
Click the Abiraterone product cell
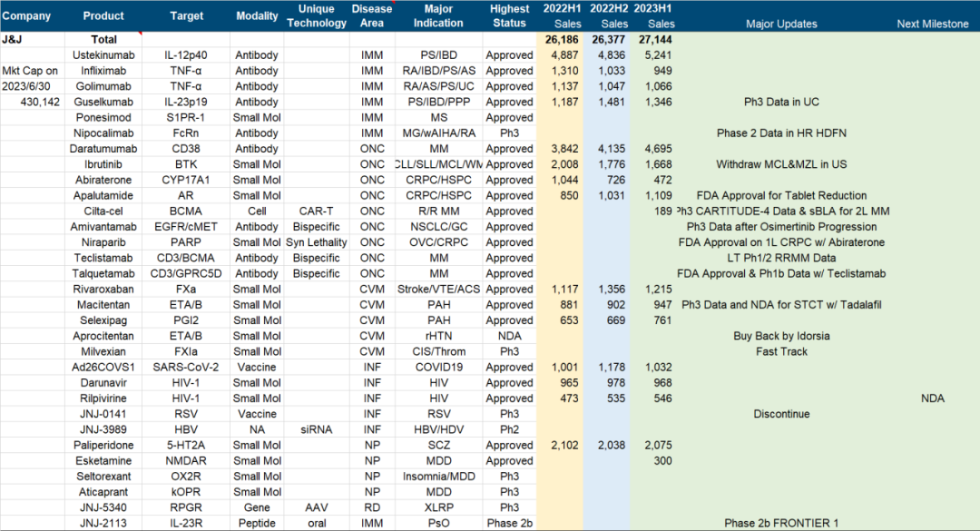point(103,180)
